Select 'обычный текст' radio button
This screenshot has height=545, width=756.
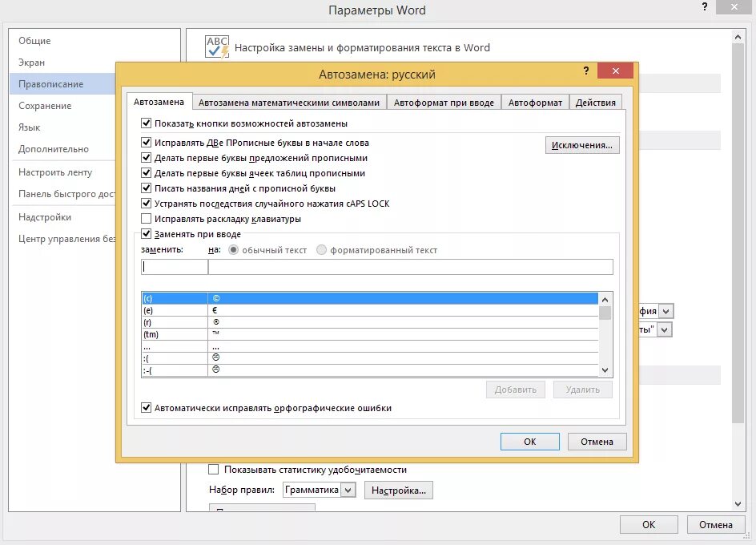pos(233,250)
